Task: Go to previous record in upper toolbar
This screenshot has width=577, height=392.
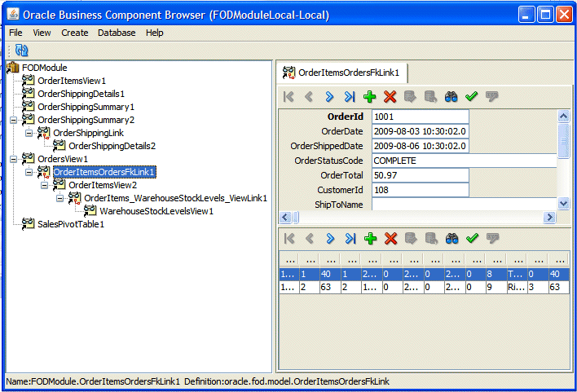Action: click(309, 97)
